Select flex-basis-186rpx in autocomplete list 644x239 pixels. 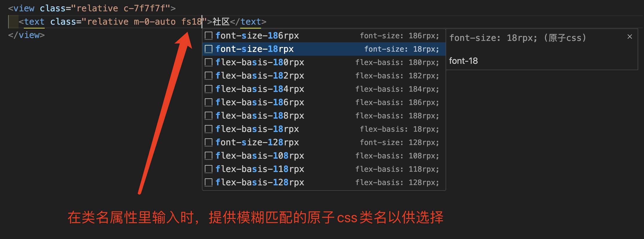[260, 102]
